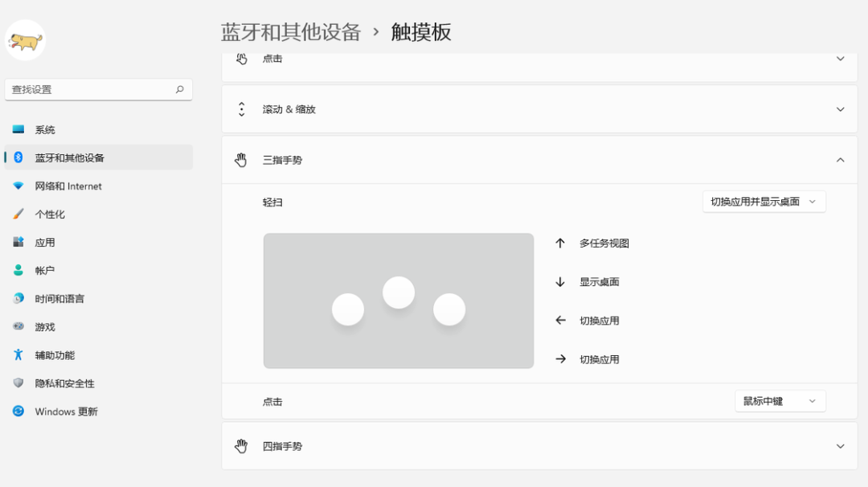Viewport: 868px width, 487px height.
Task: Open the 切换应用并显示桌面 swipe dropdown
Action: click(764, 202)
